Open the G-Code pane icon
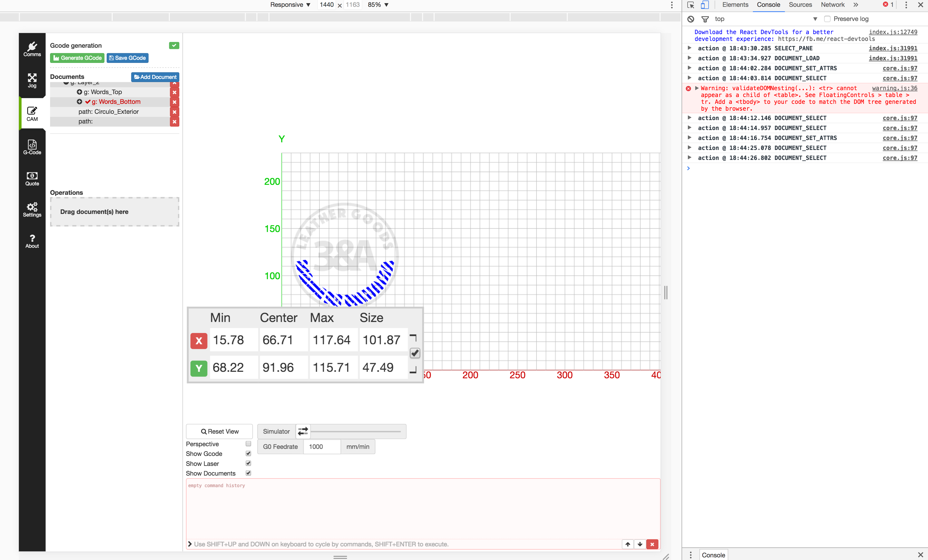Screen dimensions: 928x560 pos(32,147)
